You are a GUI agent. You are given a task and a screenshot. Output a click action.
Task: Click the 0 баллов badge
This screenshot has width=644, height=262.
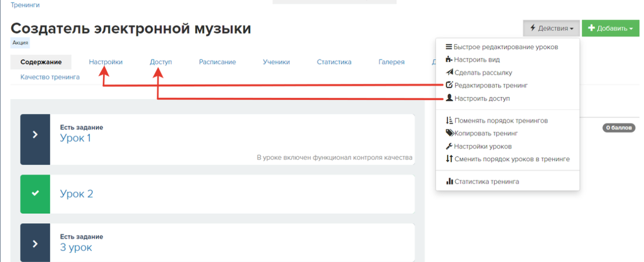619,128
